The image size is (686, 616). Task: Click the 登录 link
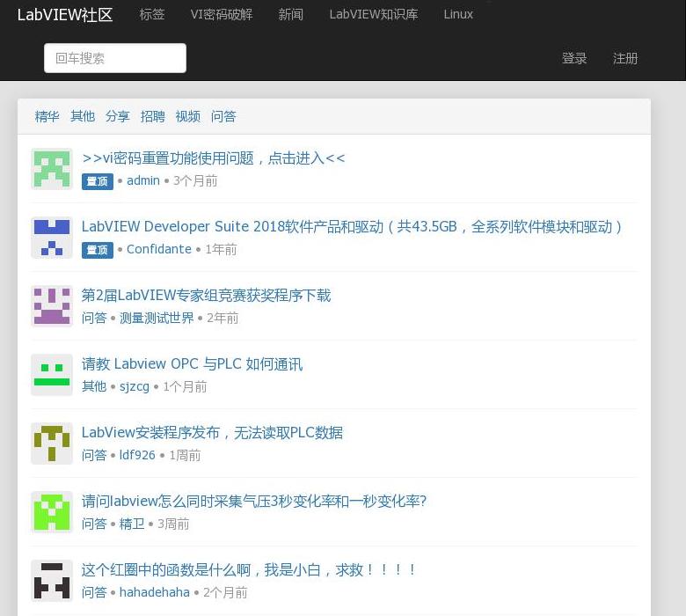pos(574,58)
